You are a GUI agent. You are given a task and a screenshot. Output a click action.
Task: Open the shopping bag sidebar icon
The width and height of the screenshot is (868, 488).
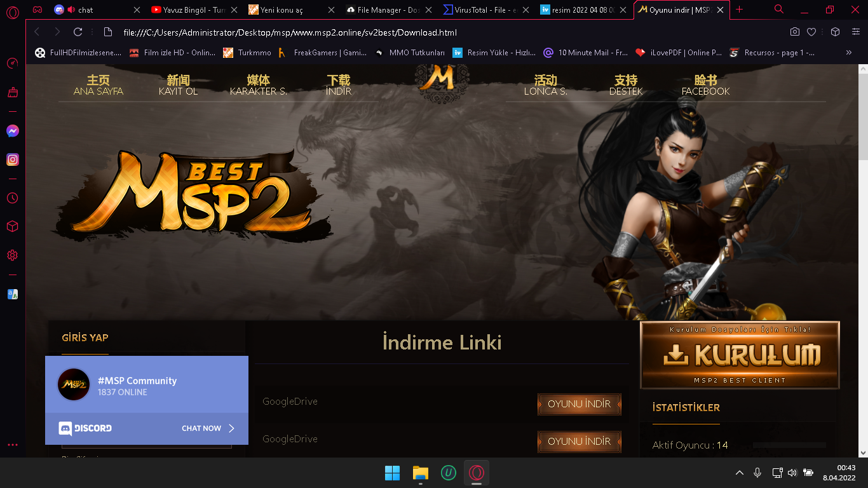(12, 93)
